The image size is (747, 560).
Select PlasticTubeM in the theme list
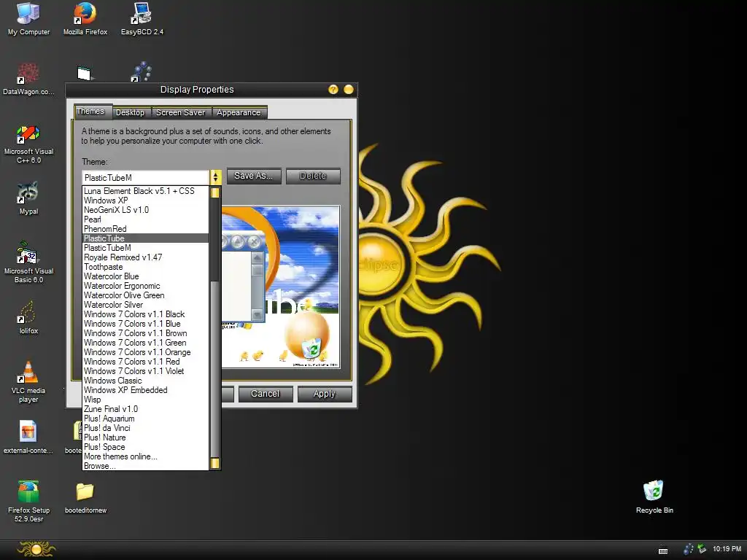pyautogui.click(x=145, y=248)
